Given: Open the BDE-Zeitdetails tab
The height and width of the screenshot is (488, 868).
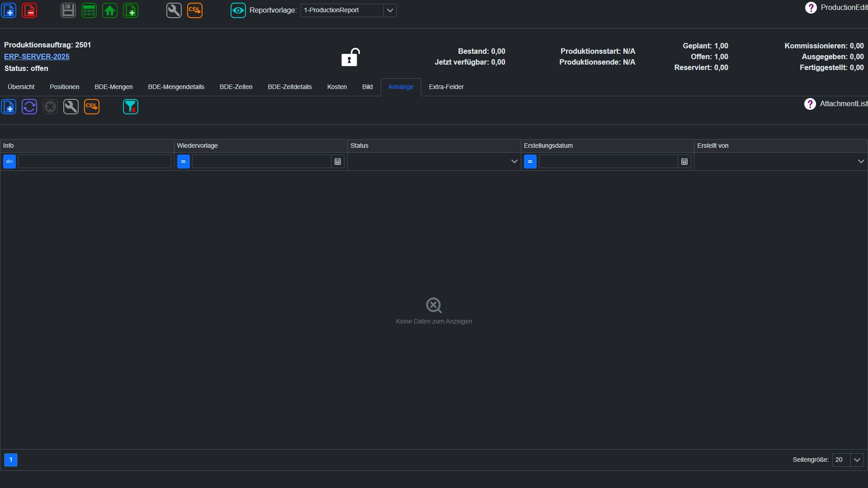Looking at the screenshot, I should pyautogui.click(x=290, y=87).
